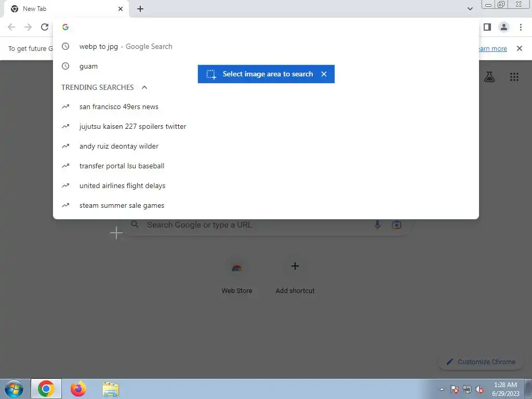Dismiss the info bar with its X

(x=520, y=48)
